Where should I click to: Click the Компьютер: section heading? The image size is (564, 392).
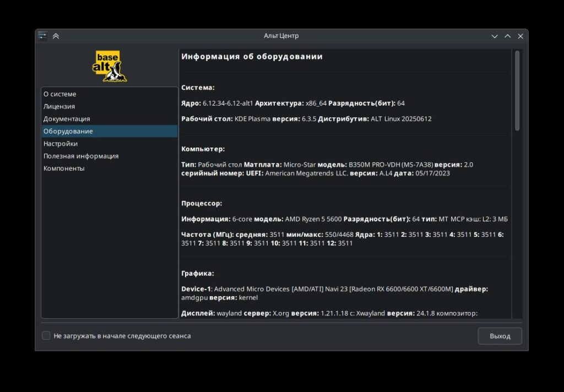203,149
